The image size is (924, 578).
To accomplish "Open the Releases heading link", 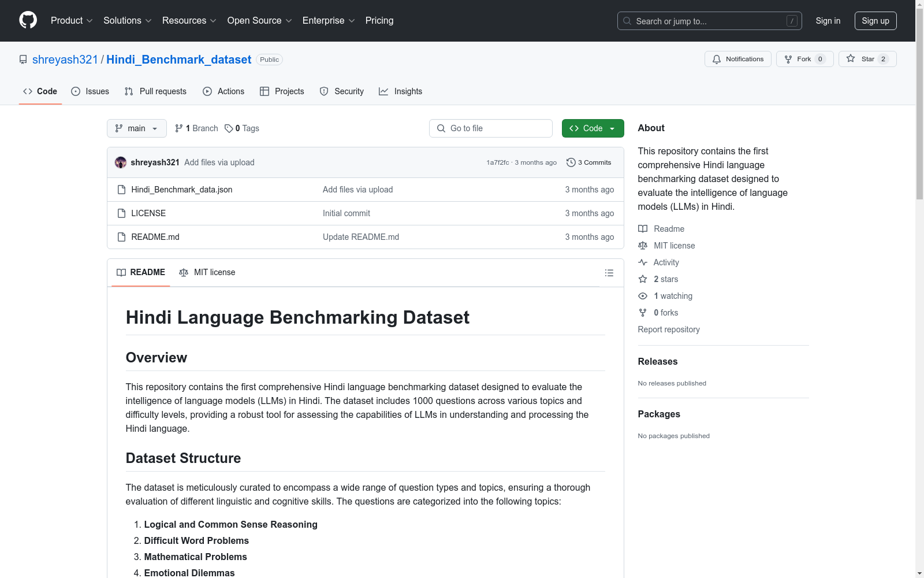I will click(658, 361).
